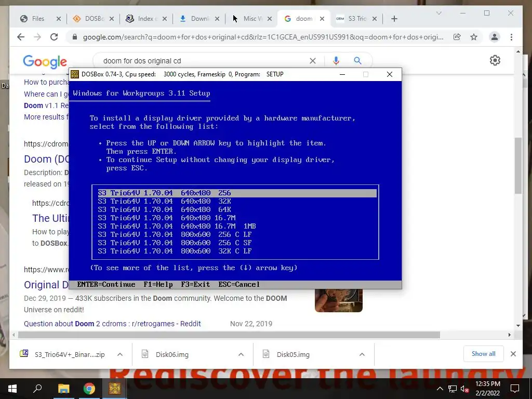Click Show all downloads button
Image resolution: width=532 pixels, height=399 pixels.
pyautogui.click(x=484, y=354)
